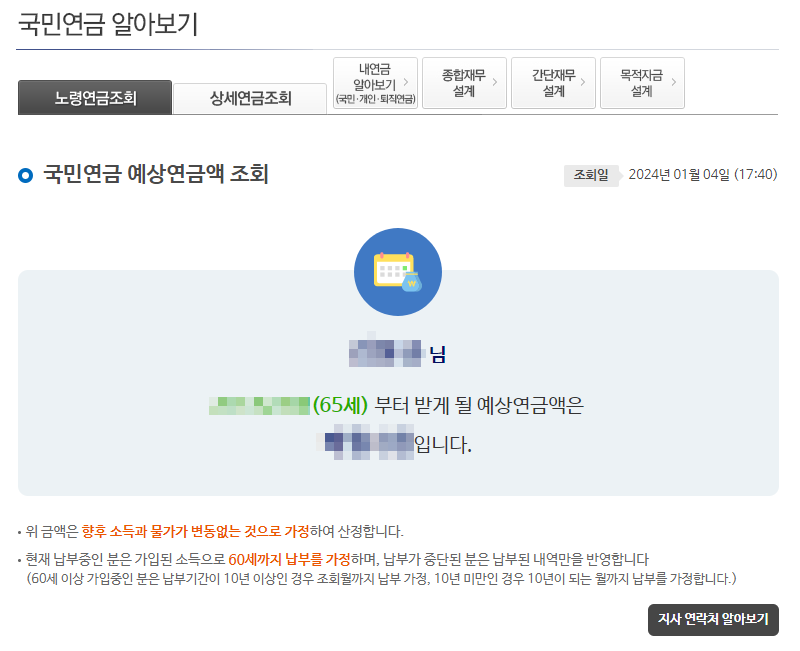Click the 국민연금 예상연금액 조회 heading
This screenshot has width=800, height=651.
tap(156, 174)
